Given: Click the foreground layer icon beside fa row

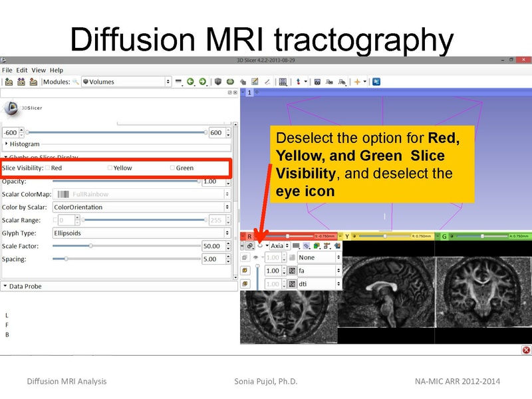Looking at the screenshot, I should click(245, 271).
